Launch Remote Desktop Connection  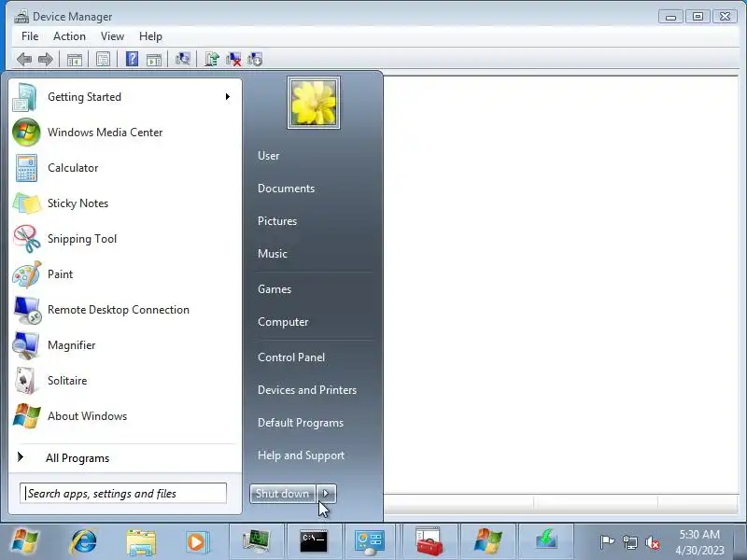[125, 310]
